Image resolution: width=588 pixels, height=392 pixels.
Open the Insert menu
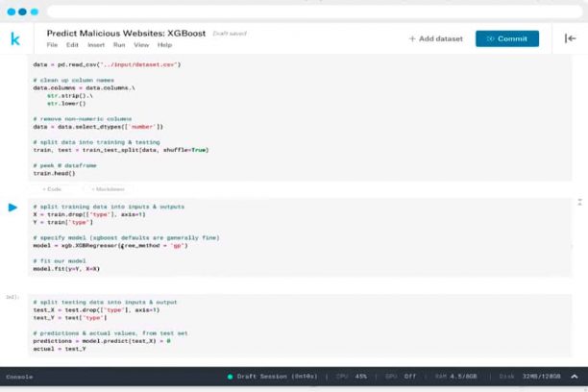[96, 45]
